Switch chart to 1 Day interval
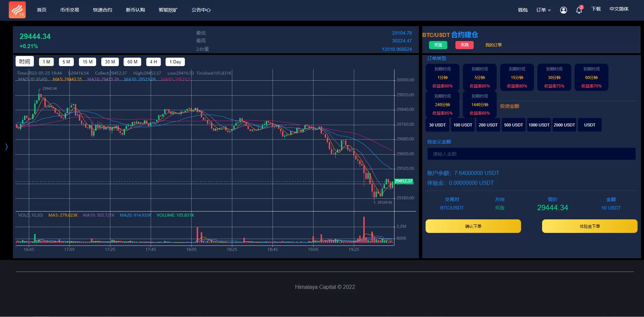Viewport: 644px width, 317px height. (x=175, y=62)
